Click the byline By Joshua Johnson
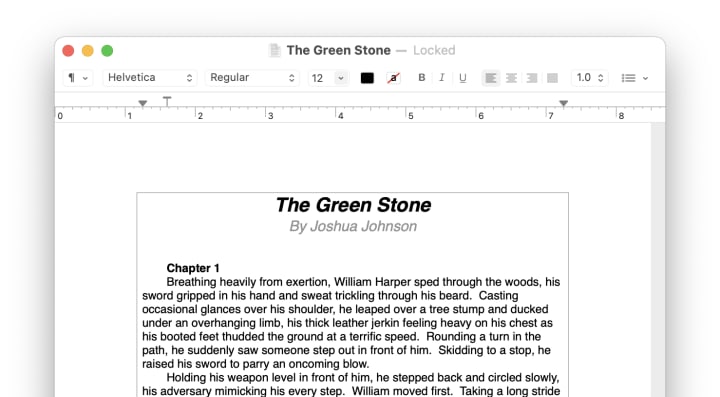The image size is (720, 397). coord(353,226)
